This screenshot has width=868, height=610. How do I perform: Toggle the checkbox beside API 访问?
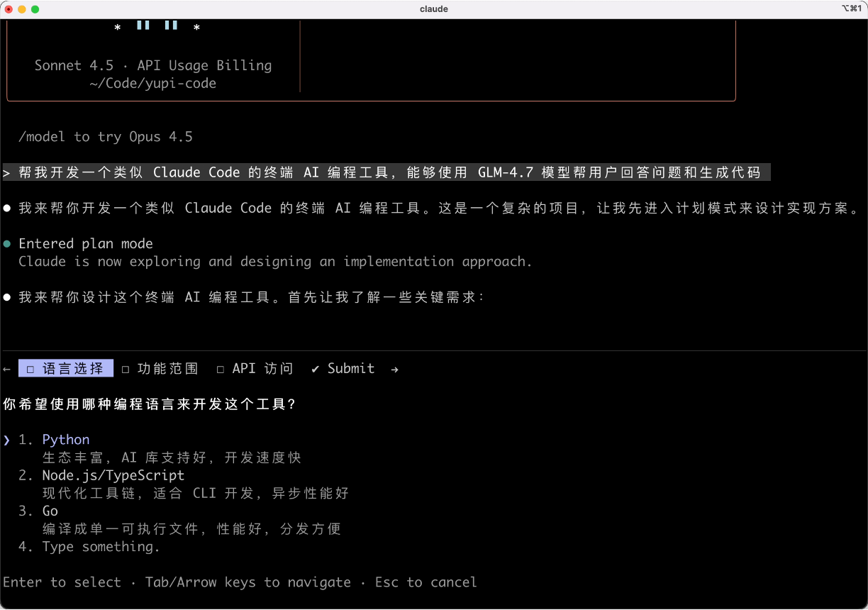pyautogui.click(x=221, y=369)
